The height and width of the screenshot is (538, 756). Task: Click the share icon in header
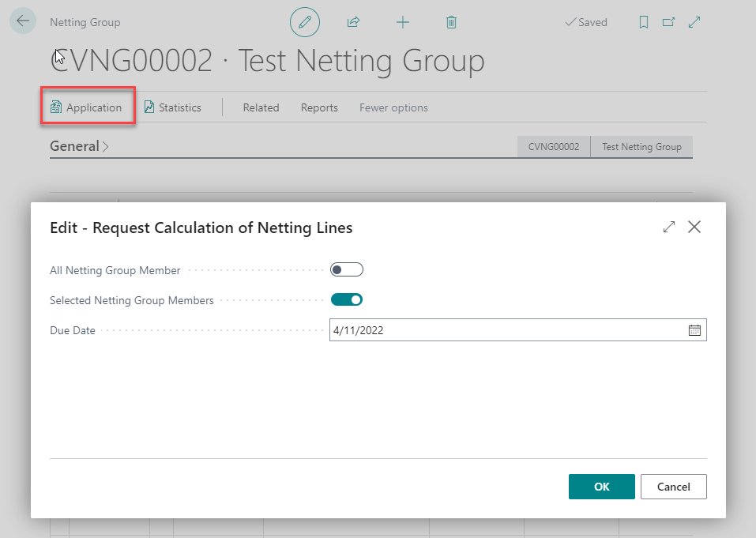click(x=354, y=22)
